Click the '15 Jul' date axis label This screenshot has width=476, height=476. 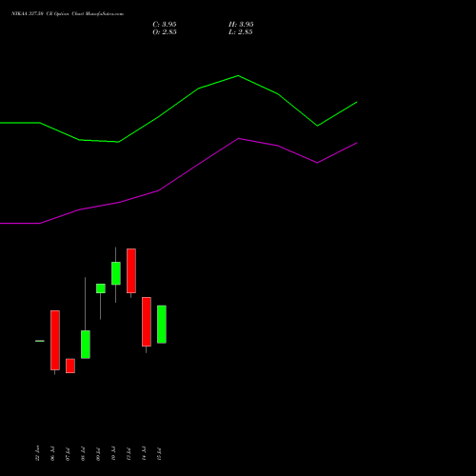159,453
